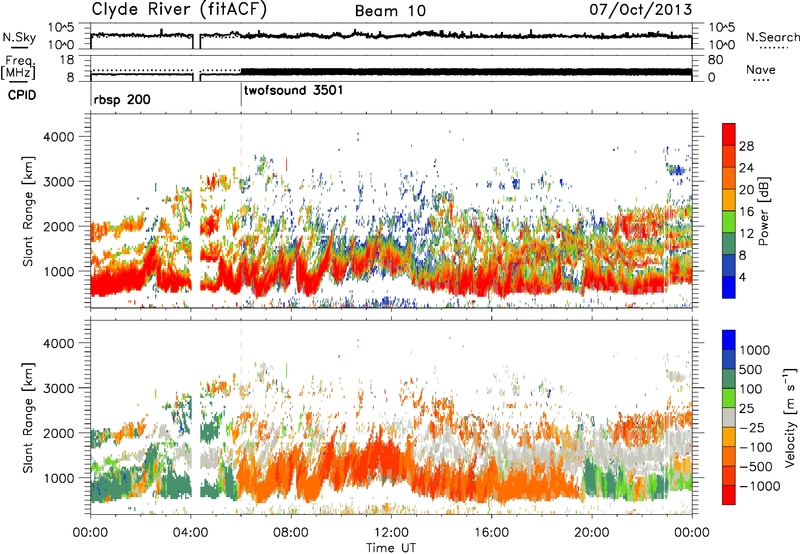Click the Velocity colorbar value "-1000"
The height and width of the screenshot is (554, 800).
coord(759,486)
